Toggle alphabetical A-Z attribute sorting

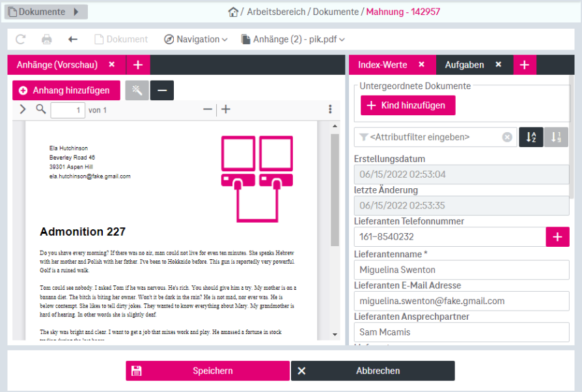click(x=531, y=137)
